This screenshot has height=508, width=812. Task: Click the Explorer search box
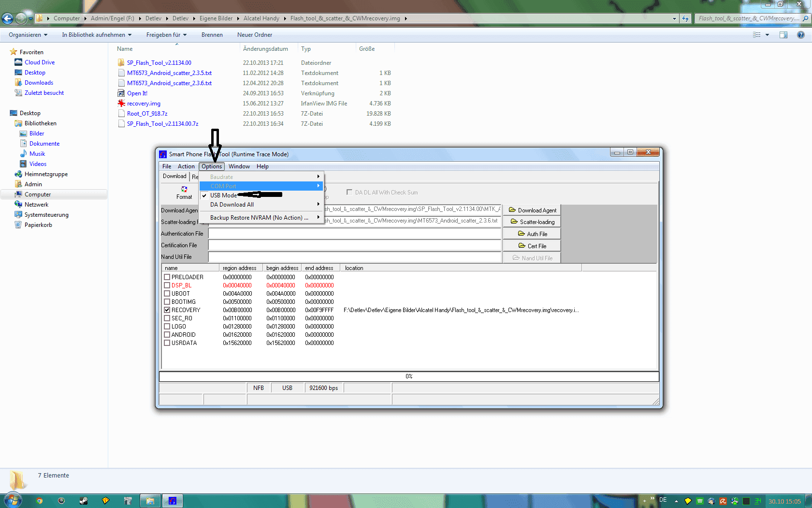pos(753,18)
